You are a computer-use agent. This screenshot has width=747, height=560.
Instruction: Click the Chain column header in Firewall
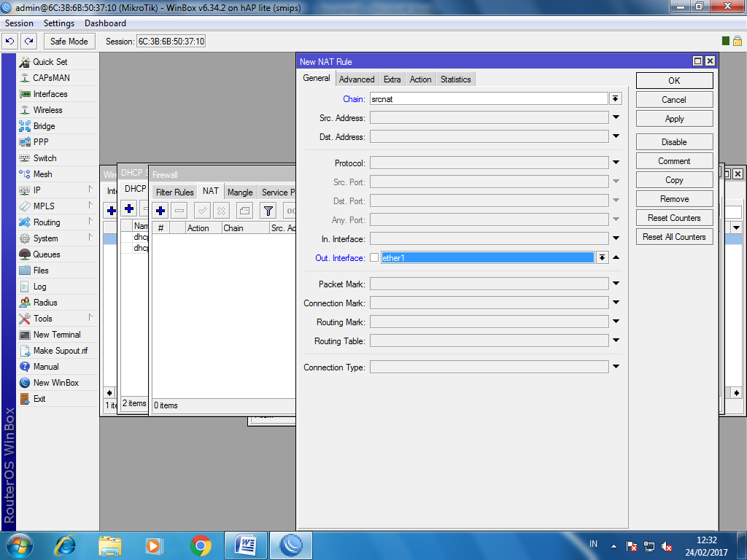[x=245, y=228]
